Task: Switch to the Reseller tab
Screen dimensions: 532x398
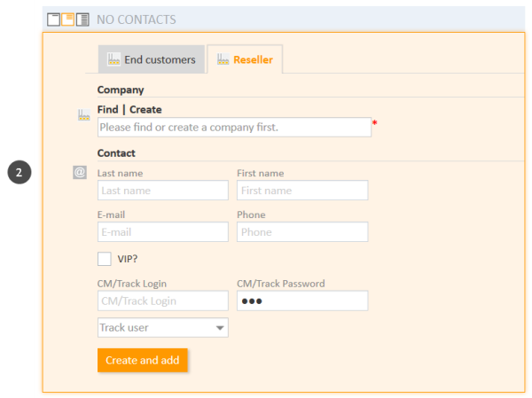Action: click(x=245, y=59)
